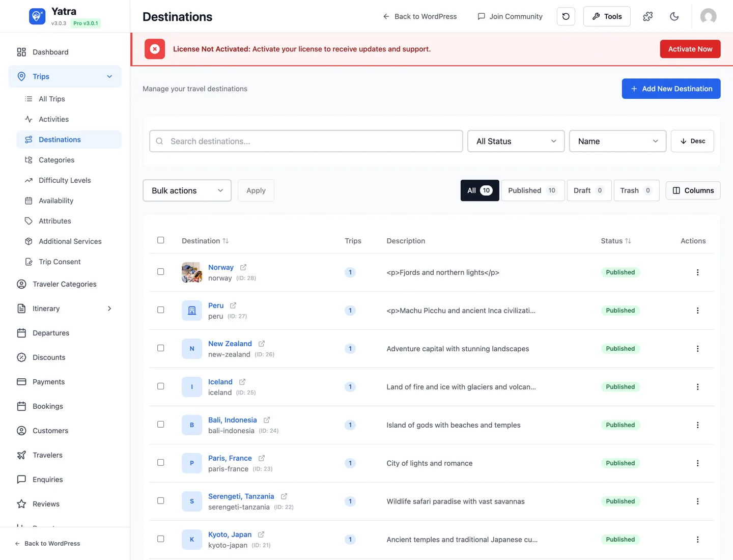The width and height of the screenshot is (733, 560).
Task: Open the Name sort-by dropdown
Action: point(618,141)
